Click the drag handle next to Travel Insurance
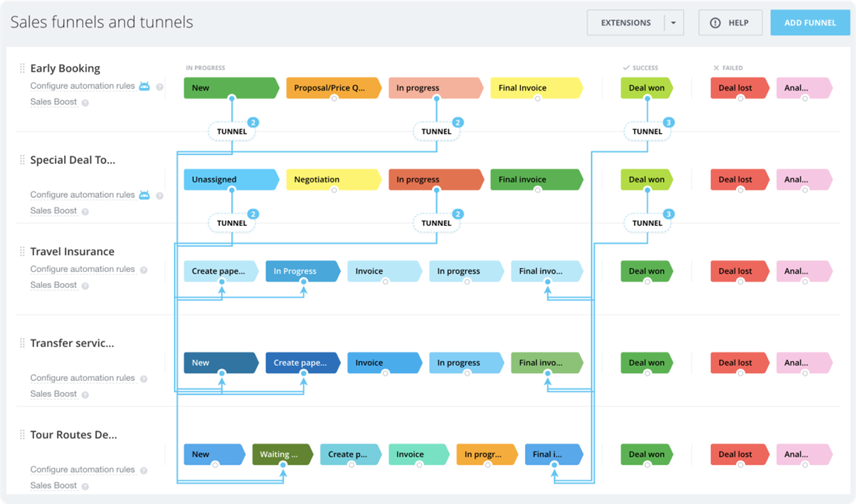856x504 pixels. pos(22,251)
